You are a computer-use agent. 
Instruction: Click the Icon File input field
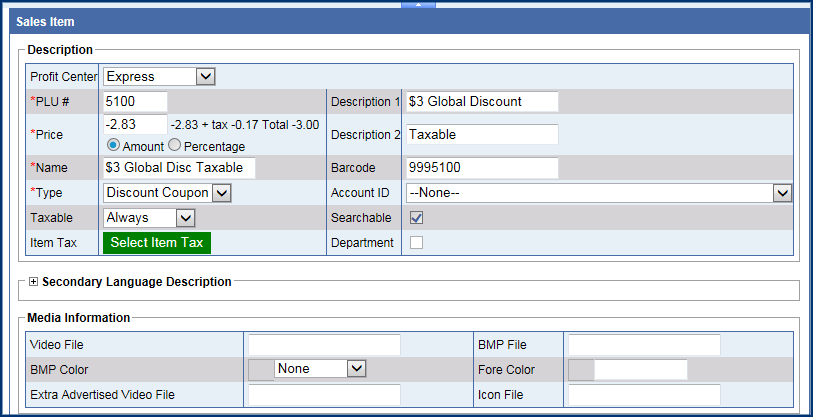point(644,394)
